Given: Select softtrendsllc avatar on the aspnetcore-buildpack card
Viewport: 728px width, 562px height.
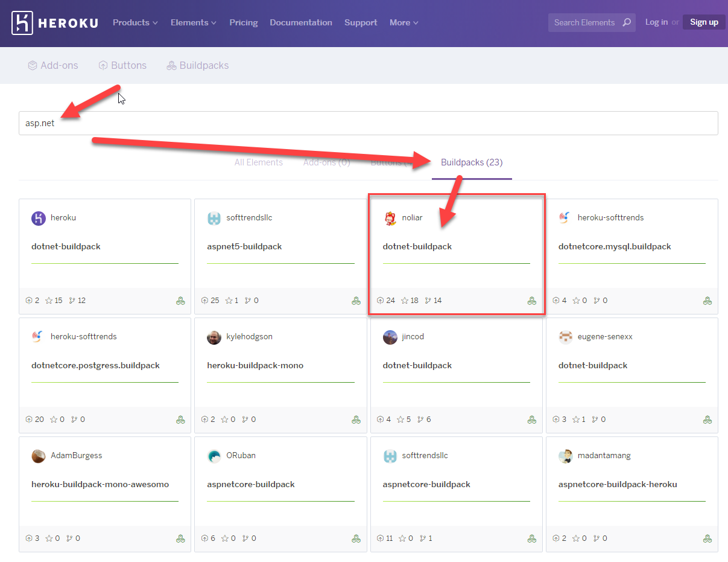Looking at the screenshot, I should coord(390,456).
